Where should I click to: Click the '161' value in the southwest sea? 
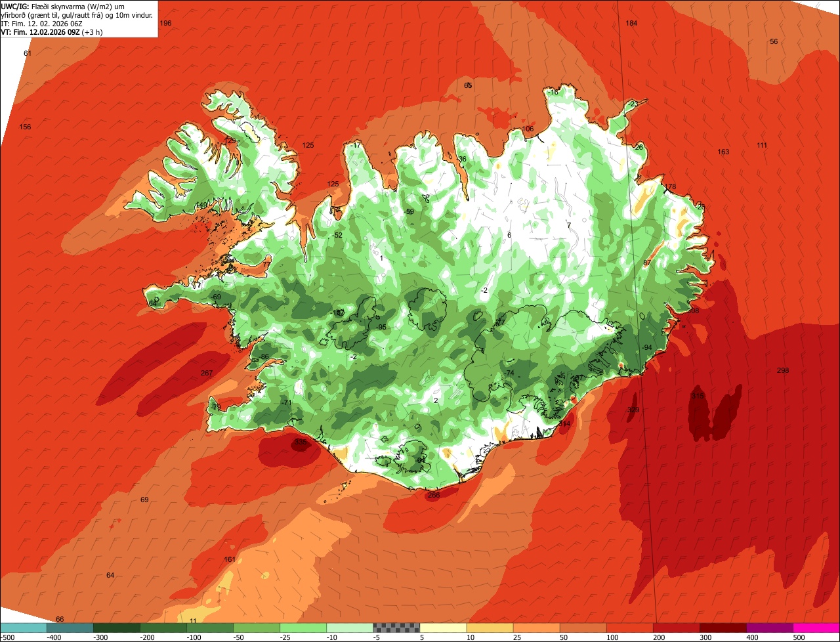coord(230,559)
